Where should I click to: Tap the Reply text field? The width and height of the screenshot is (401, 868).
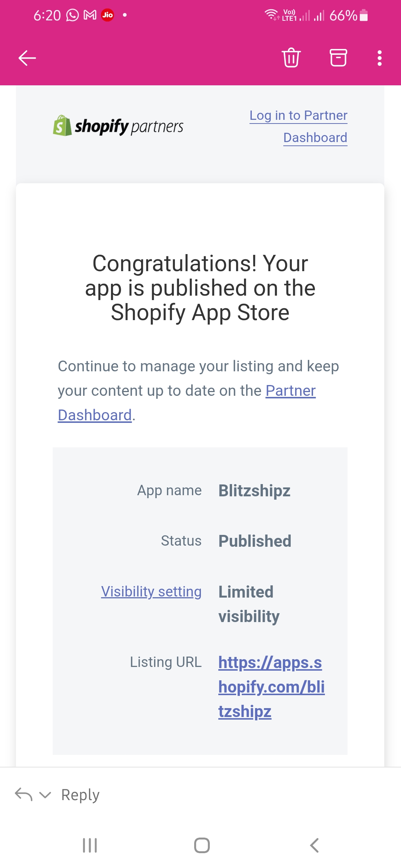(x=81, y=795)
